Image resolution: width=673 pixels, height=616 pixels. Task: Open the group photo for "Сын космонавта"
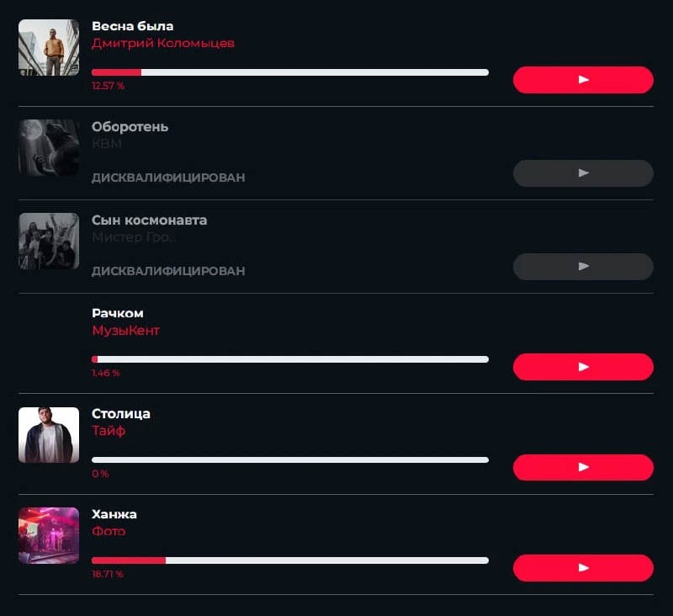[49, 242]
